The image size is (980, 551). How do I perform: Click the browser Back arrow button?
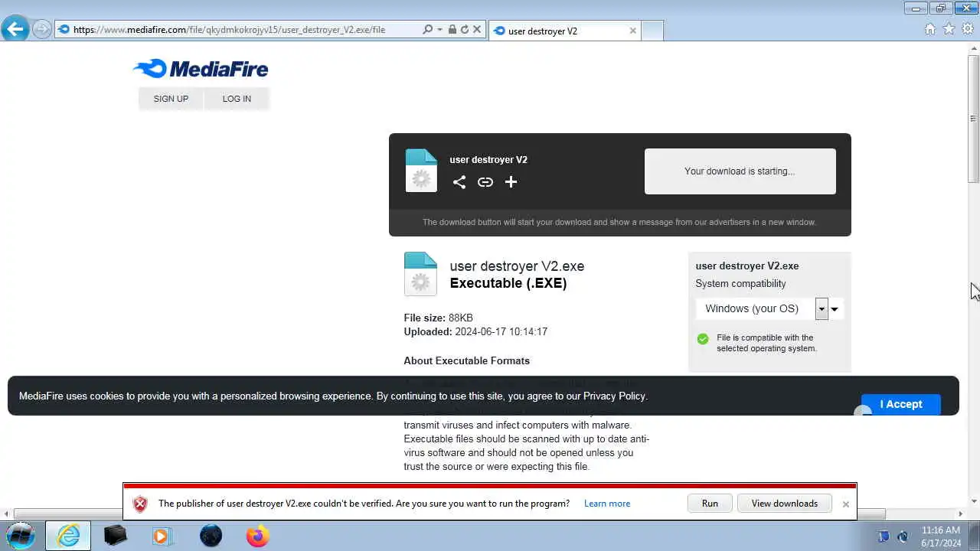coord(15,29)
